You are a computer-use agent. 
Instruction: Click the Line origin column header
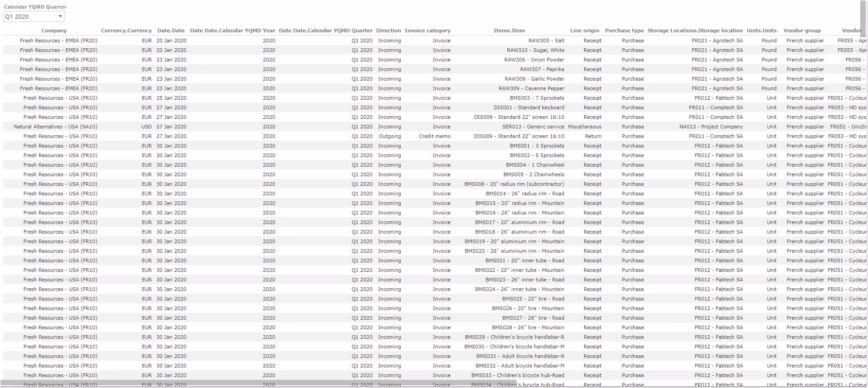click(x=584, y=31)
